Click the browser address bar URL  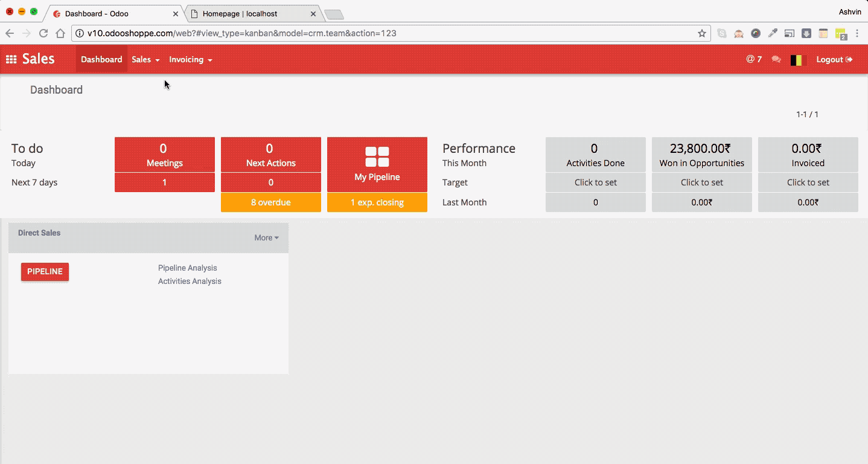242,33
